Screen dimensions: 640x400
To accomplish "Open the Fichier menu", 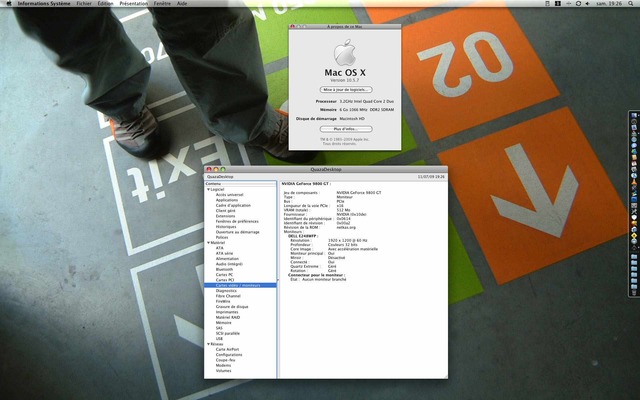I will tap(84, 3).
